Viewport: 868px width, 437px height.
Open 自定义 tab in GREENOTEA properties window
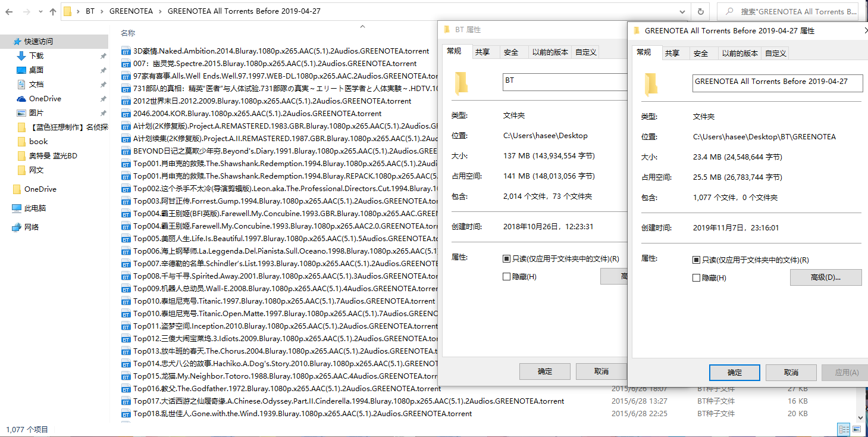click(776, 53)
